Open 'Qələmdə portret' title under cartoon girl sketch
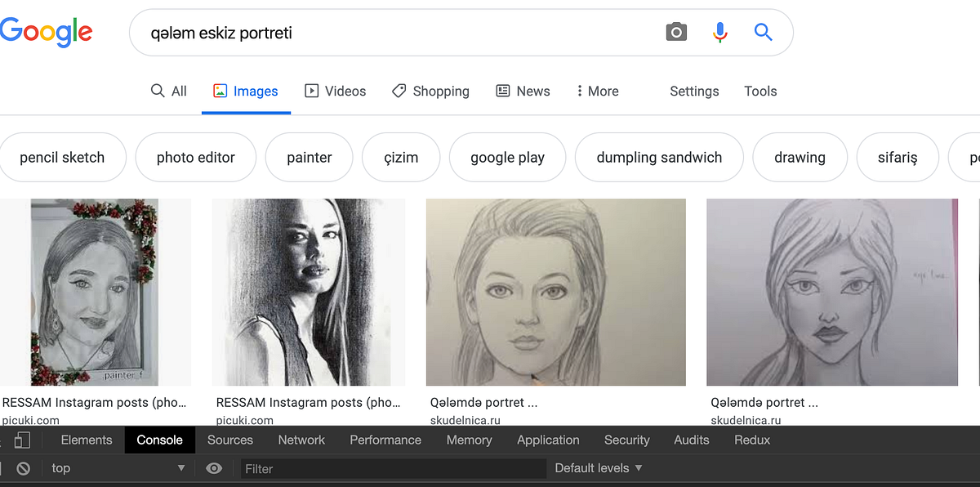This screenshot has width=980, height=487. click(x=764, y=403)
